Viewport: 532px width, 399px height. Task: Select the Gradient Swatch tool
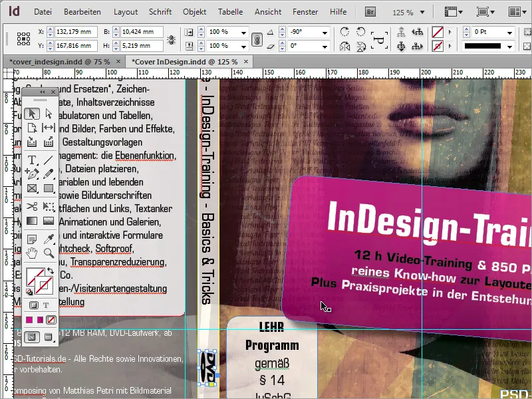tap(32, 221)
